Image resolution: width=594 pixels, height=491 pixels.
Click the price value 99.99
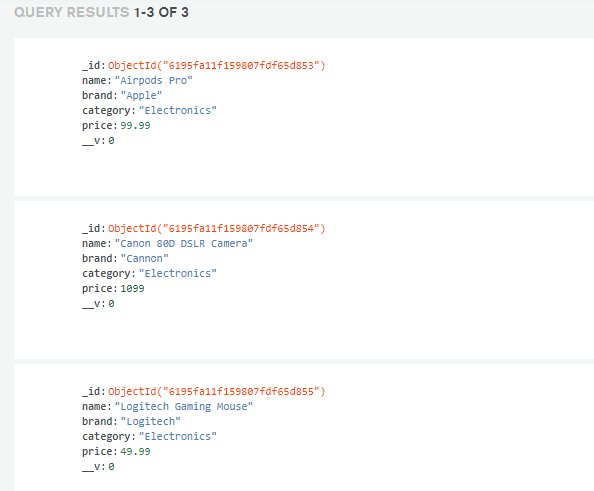135,125
